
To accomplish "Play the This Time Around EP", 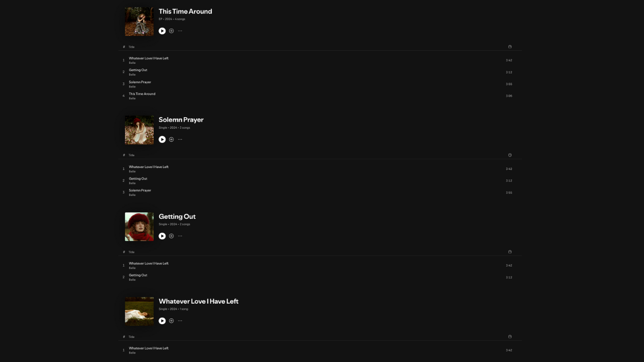I will pos(162,31).
